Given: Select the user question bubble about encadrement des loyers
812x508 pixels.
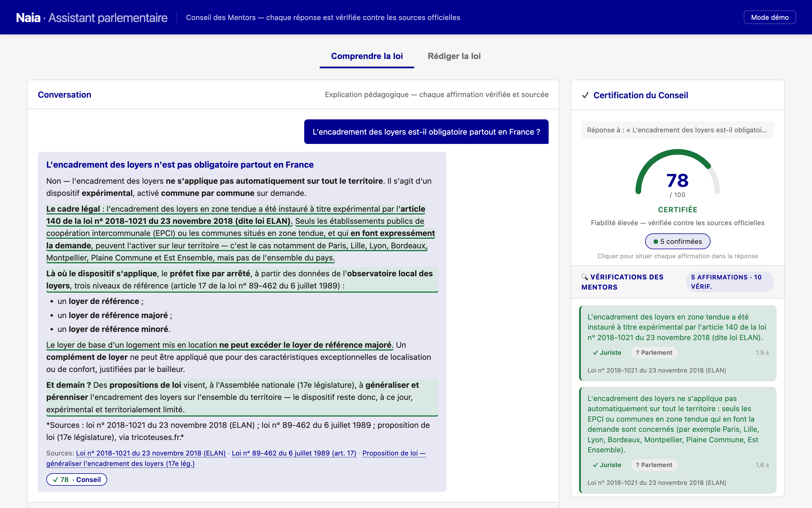Looking at the screenshot, I should coord(426,132).
